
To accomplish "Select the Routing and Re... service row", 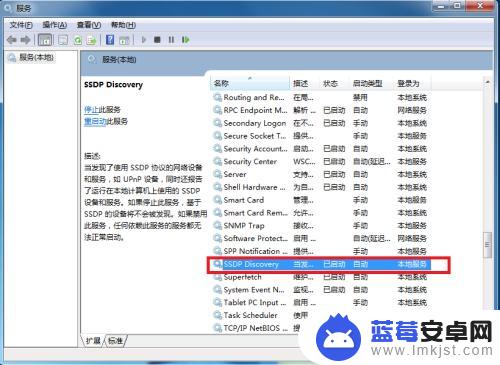I will click(322, 97).
